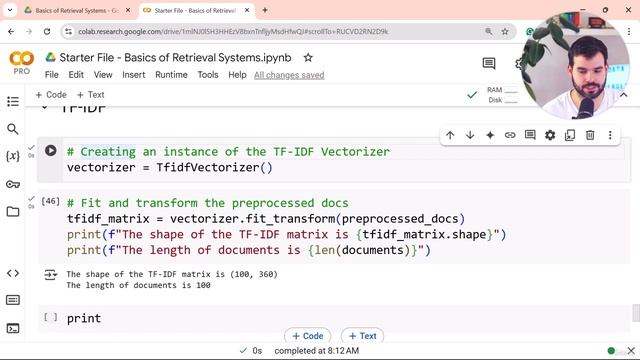
Task: Open the Edit menu
Action: (x=76, y=75)
